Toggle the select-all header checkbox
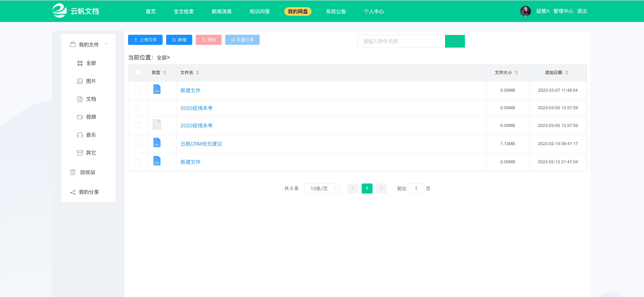644x297 pixels. click(138, 73)
